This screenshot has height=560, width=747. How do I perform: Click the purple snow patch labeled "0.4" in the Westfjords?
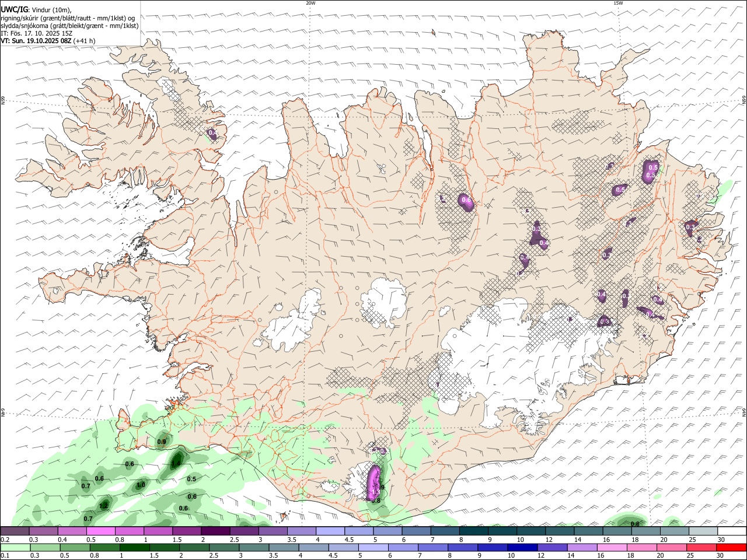click(x=212, y=135)
